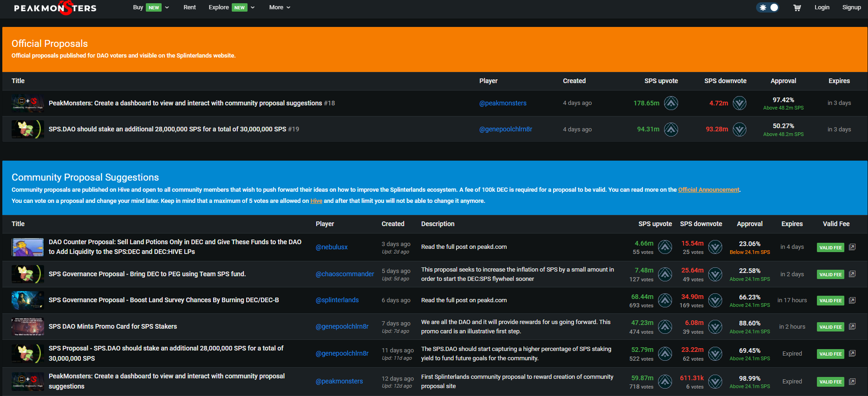
Task: Open the SPS DAO Mints Promo Card title
Action: click(113, 326)
